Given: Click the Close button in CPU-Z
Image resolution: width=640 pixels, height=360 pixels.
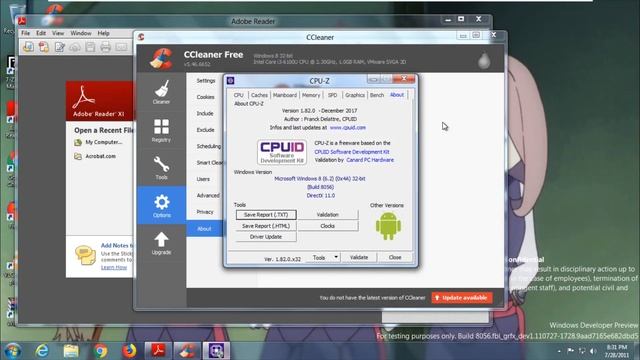Looking at the screenshot, I should [395, 257].
